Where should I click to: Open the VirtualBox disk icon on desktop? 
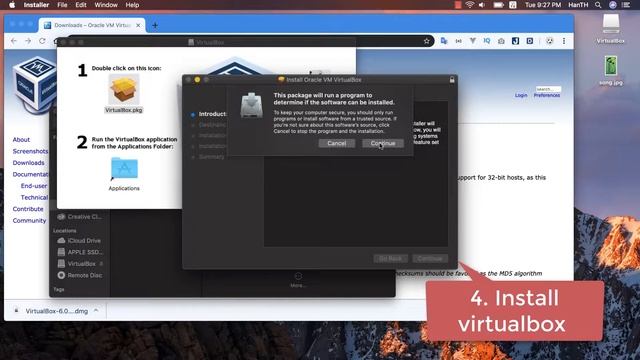611,28
